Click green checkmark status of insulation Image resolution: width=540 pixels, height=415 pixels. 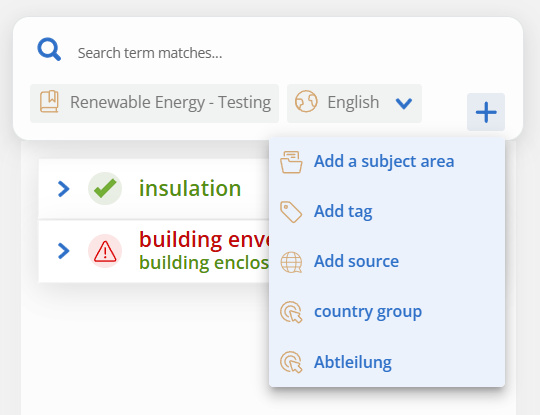click(105, 188)
